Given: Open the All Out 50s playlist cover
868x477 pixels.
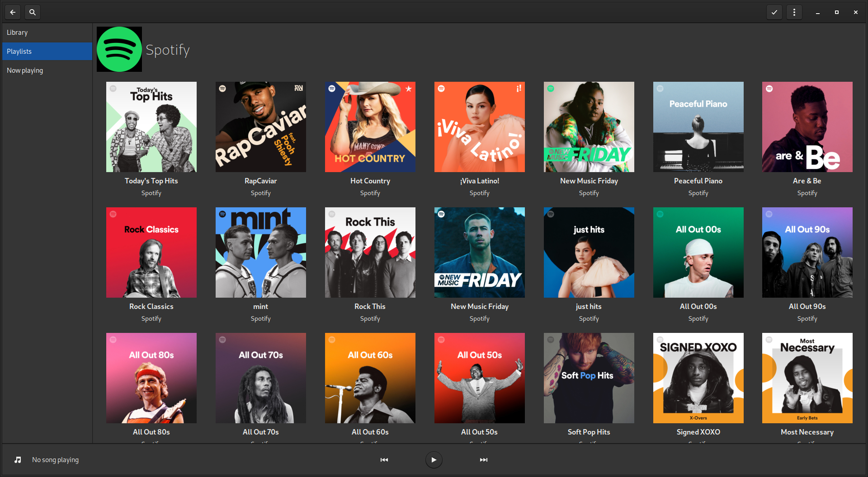Looking at the screenshot, I should (x=480, y=378).
